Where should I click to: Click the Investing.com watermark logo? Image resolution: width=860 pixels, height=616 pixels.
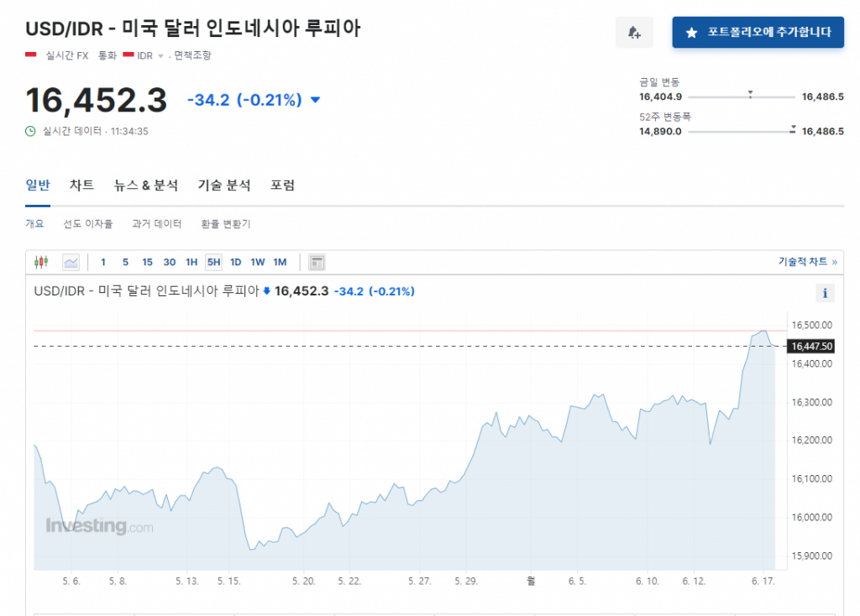pyautogui.click(x=99, y=526)
